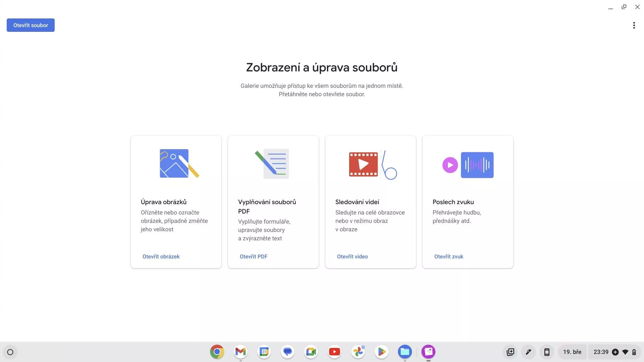The height and width of the screenshot is (362, 644).
Task: Click the battery status icon
Action: point(634,352)
